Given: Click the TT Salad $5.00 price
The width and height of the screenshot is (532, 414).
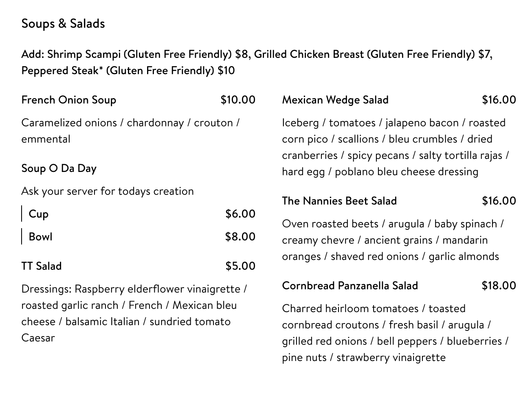Looking at the screenshot, I should point(240,266).
